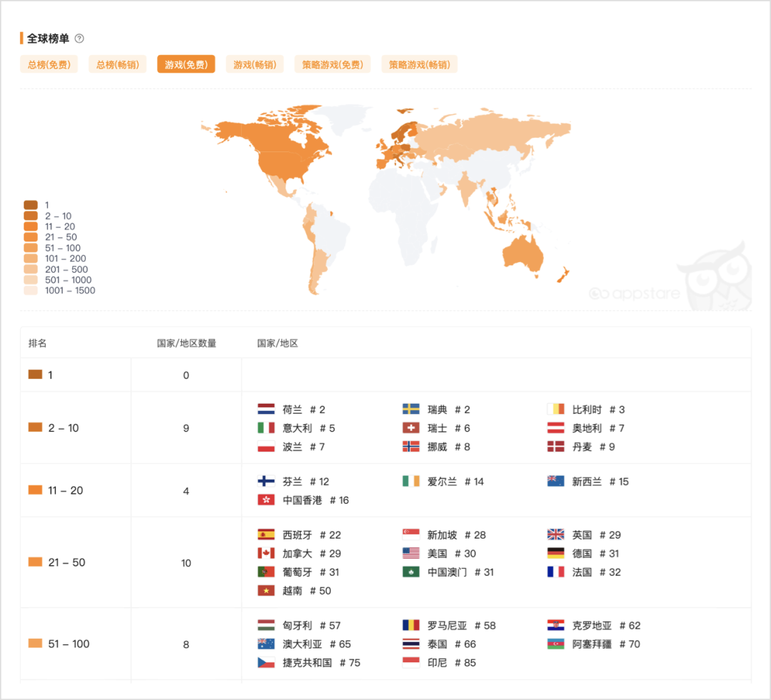Click the Netherlands flag icon
This screenshot has width=771, height=700.
[266, 410]
